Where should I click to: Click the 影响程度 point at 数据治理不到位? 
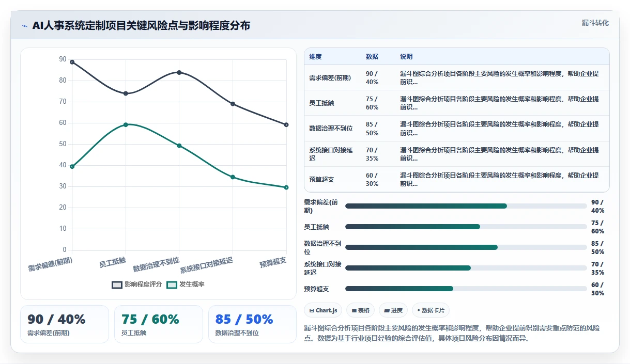pyautogui.click(x=179, y=72)
